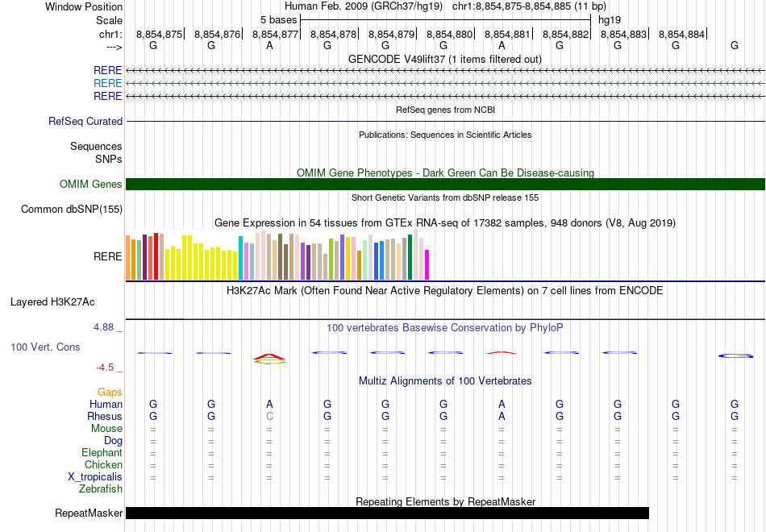Viewport: 766px width, 532px height.
Task: Select the Zebrafish alignment row label
Action: pos(101,488)
